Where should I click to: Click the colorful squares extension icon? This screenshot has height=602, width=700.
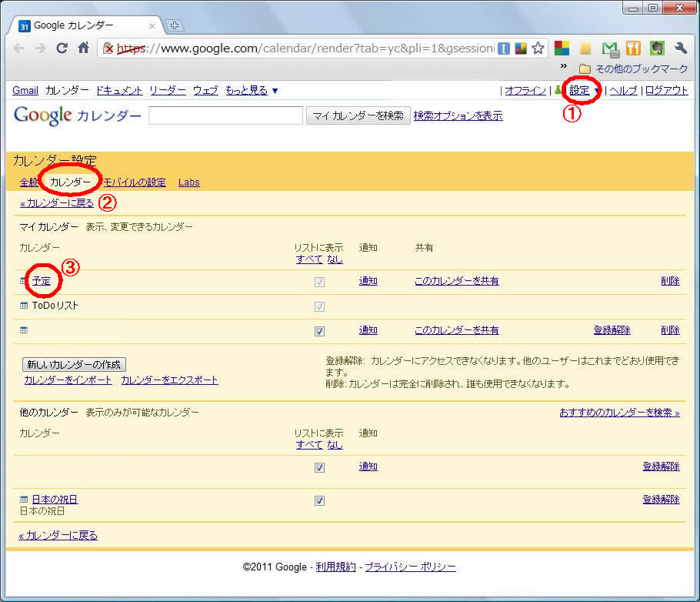tap(562, 48)
